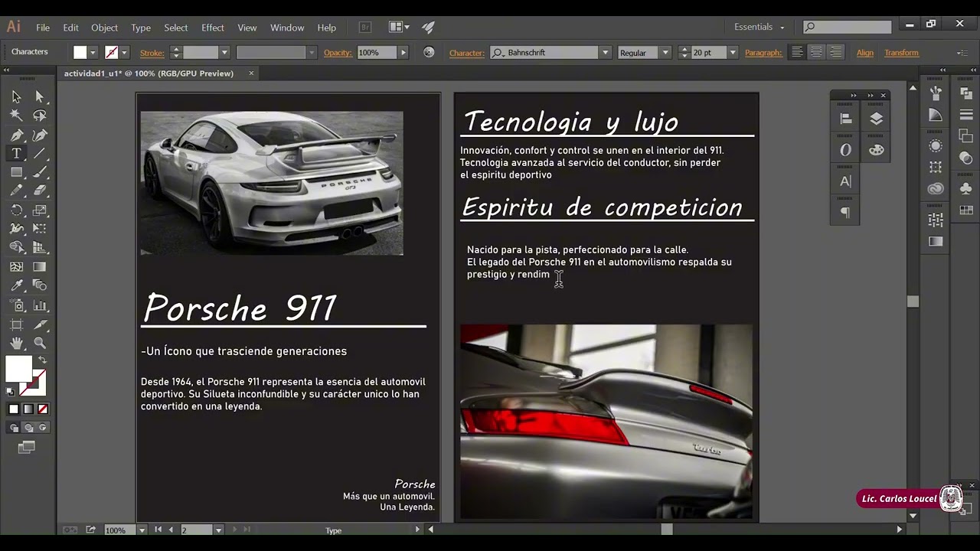Image resolution: width=980 pixels, height=551 pixels.
Task: Click the Character link
Action: coord(467,53)
